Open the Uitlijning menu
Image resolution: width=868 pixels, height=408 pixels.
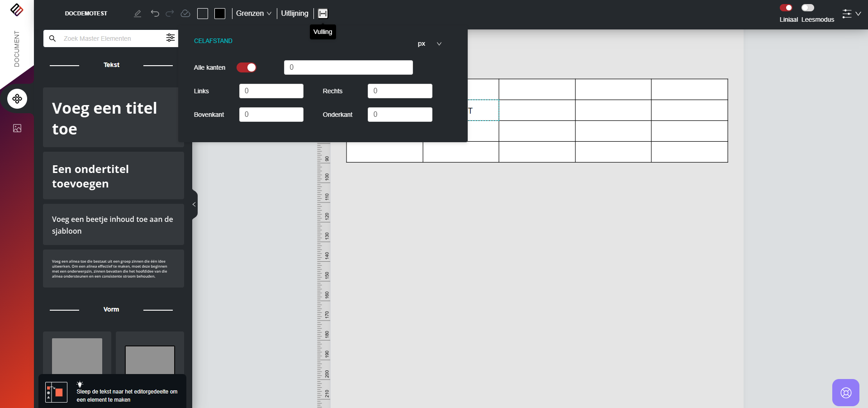tap(294, 14)
